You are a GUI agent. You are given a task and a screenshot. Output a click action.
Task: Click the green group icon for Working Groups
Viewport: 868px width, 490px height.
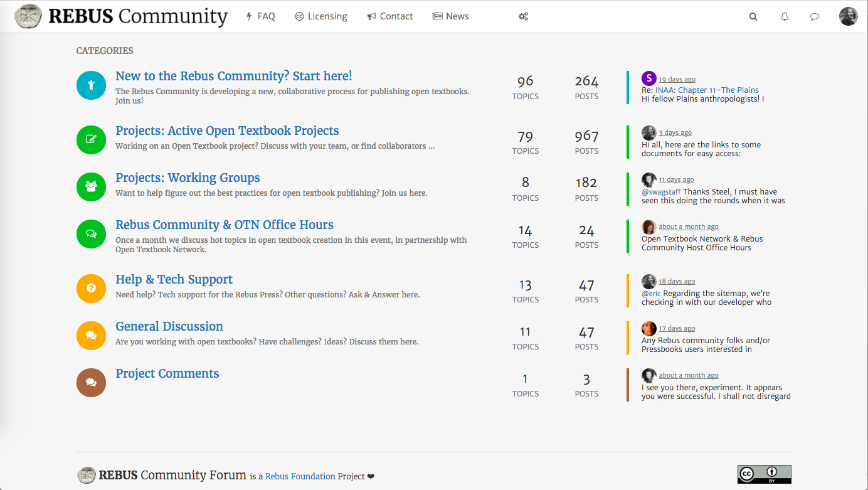[x=91, y=186]
